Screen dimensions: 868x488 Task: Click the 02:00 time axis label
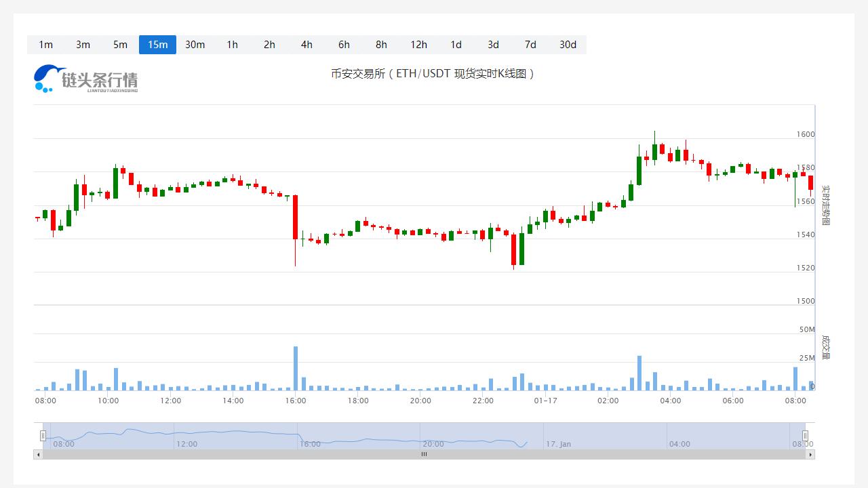608,401
